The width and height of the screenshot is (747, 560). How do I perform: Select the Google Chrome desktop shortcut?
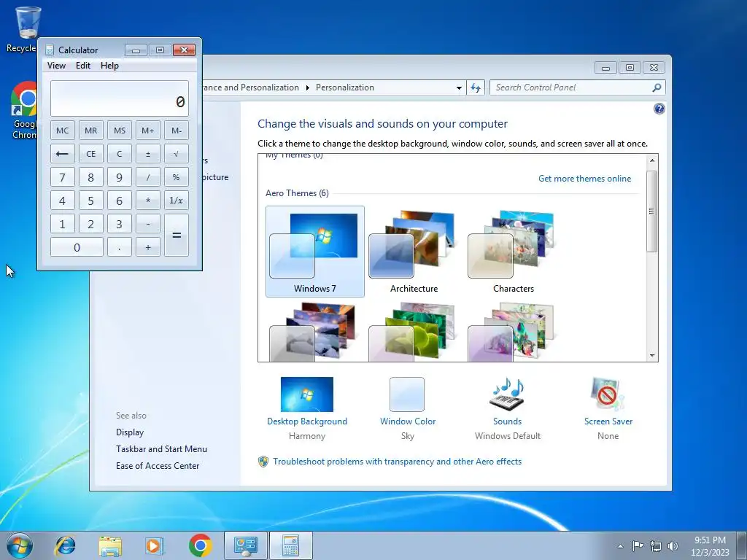coord(24,111)
